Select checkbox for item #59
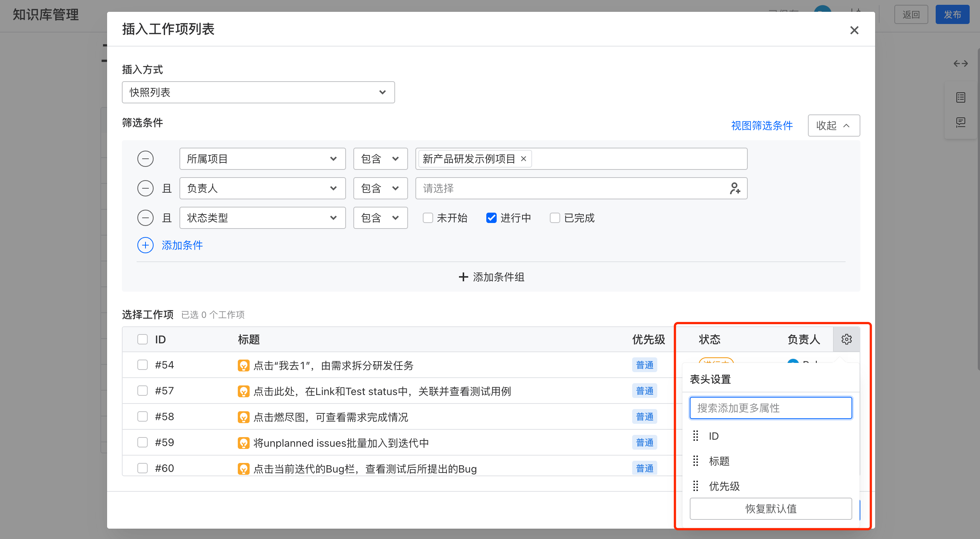The width and height of the screenshot is (980, 539). tap(142, 442)
